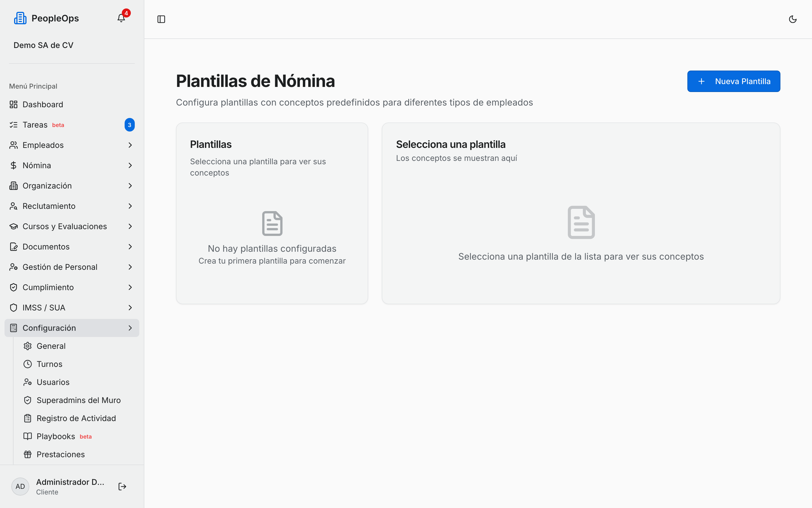Click the Superadmins del Muro shield icon
The width and height of the screenshot is (812, 508).
(x=28, y=400)
